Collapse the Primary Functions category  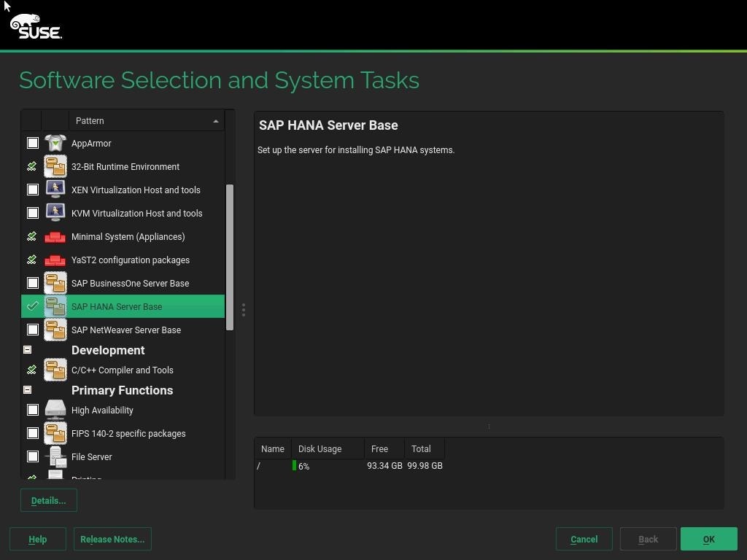pyautogui.click(x=28, y=389)
